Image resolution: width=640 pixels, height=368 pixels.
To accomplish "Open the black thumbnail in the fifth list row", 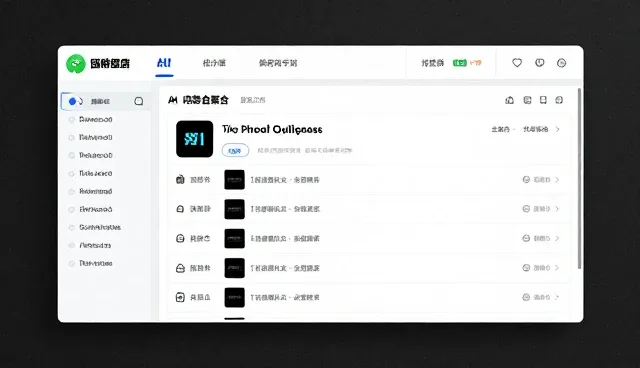I will point(234,297).
